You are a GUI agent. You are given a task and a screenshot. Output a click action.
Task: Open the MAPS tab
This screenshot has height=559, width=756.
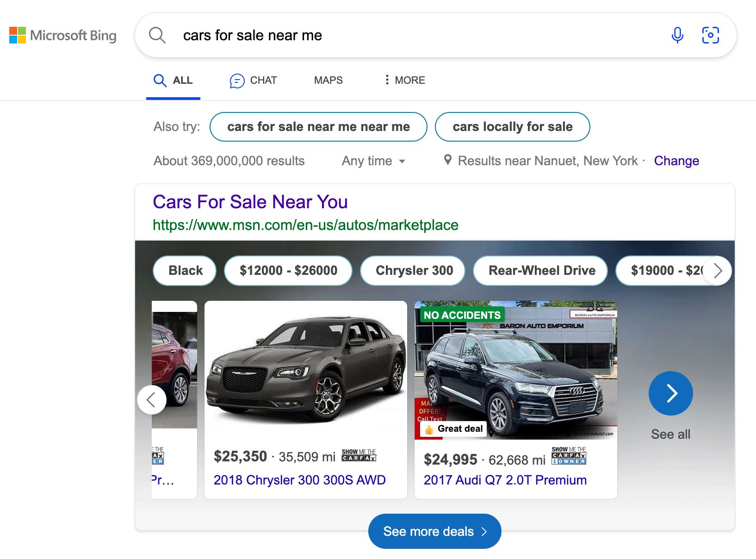click(x=328, y=81)
